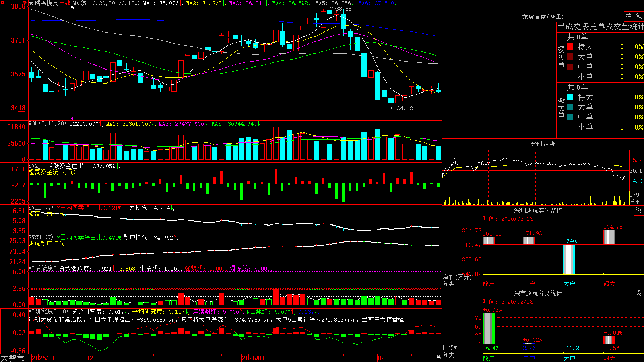Click the SVZJ indicator label

click(x=35, y=166)
